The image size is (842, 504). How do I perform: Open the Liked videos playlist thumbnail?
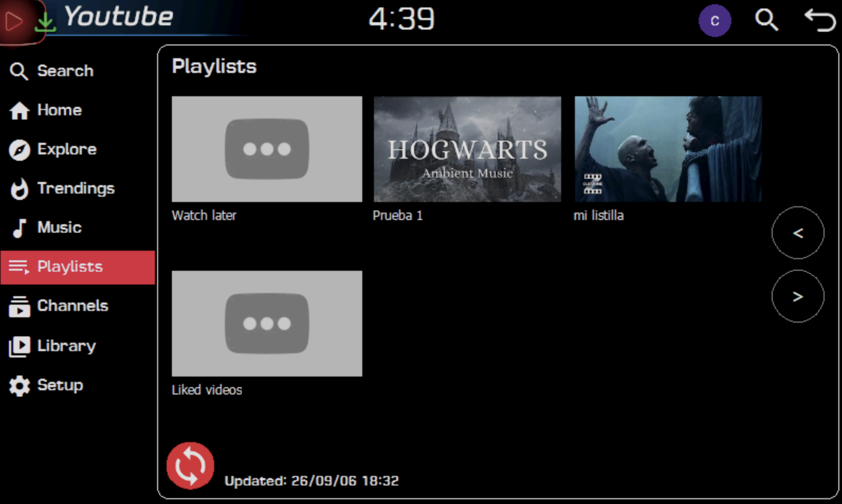tap(267, 324)
